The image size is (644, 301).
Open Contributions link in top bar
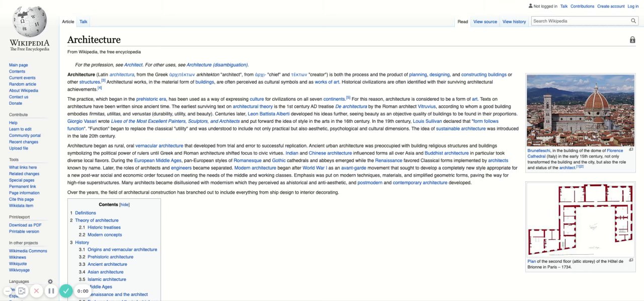[x=582, y=6]
